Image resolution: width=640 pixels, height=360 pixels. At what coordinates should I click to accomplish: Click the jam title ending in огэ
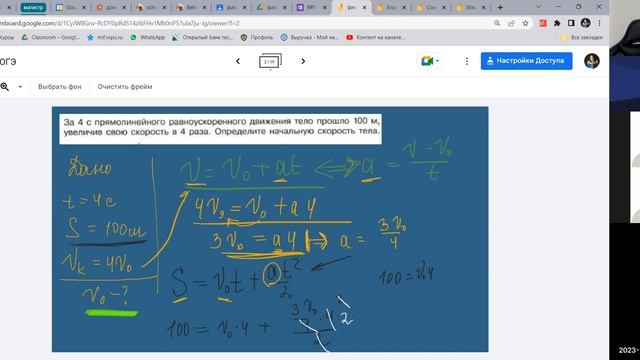point(8,61)
